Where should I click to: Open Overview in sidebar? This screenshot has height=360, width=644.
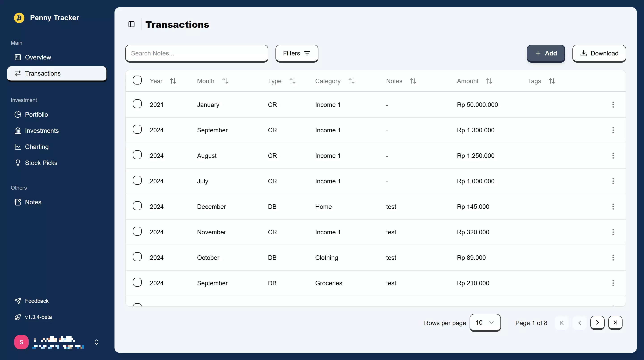coord(57,57)
